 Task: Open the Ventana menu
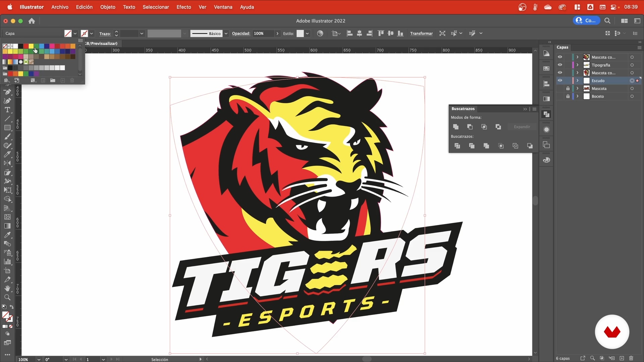pyautogui.click(x=223, y=7)
